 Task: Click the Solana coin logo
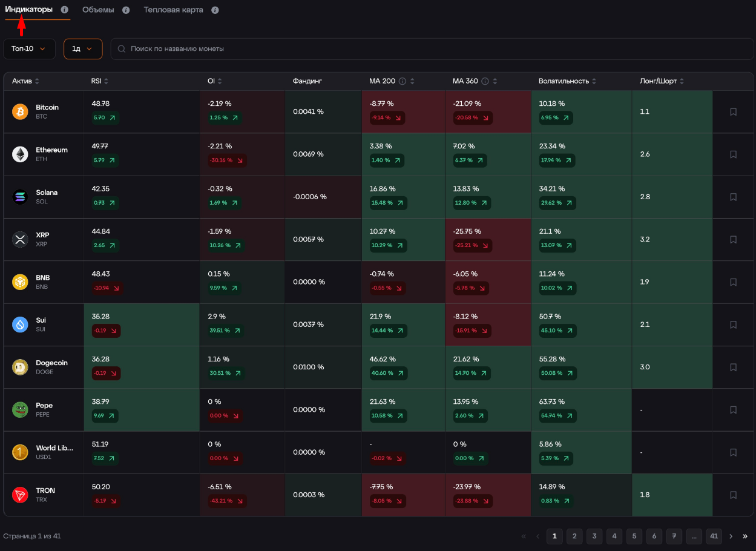click(20, 197)
